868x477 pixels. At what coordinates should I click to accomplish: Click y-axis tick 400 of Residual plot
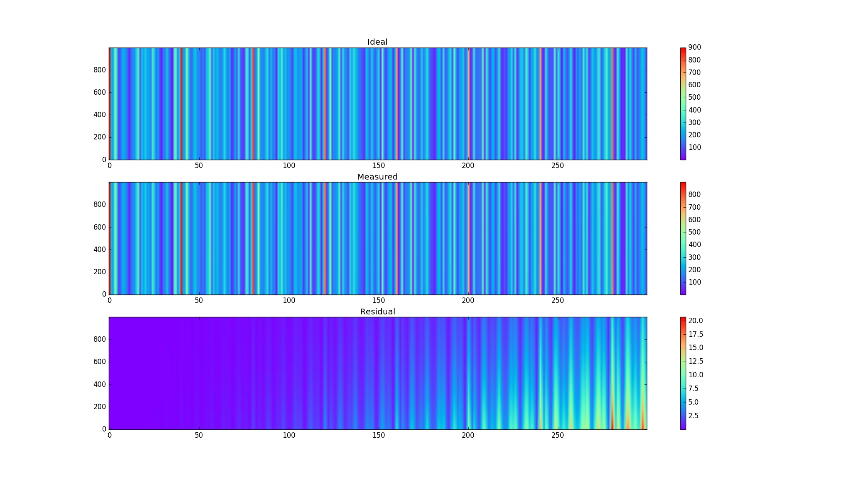100,385
